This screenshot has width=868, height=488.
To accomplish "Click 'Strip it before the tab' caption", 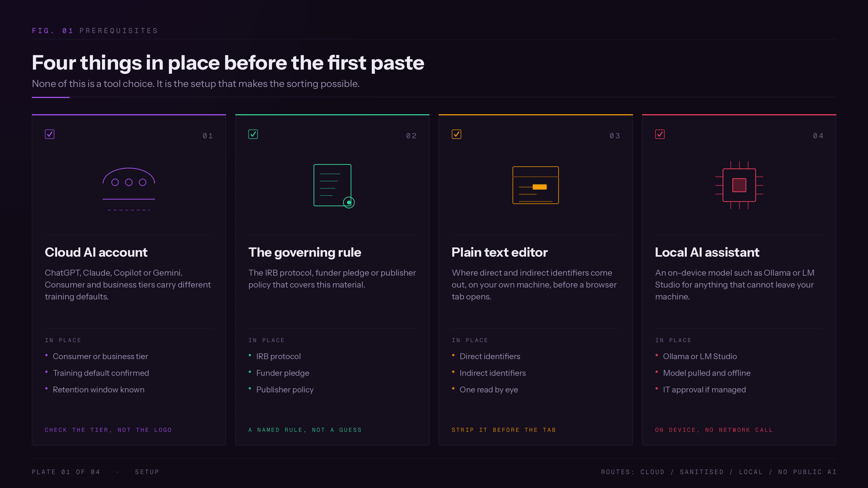I will click(x=504, y=430).
